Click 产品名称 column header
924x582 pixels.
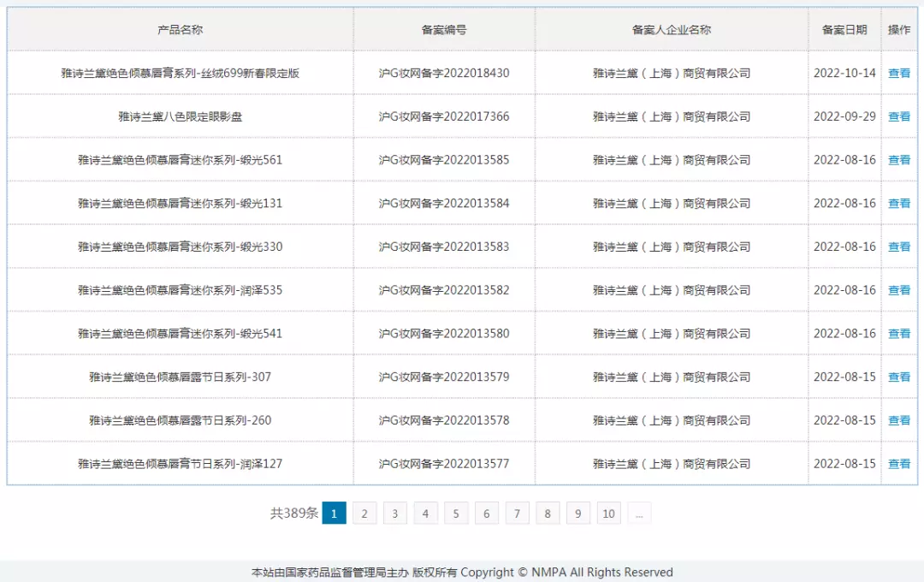coord(181,29)
